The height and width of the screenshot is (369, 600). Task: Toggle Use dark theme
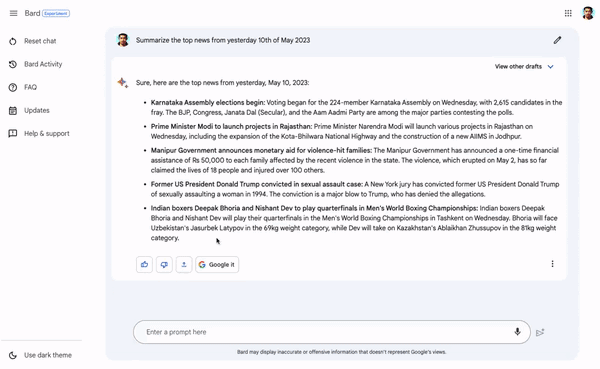pyautogui.click(x=41, y=355)
